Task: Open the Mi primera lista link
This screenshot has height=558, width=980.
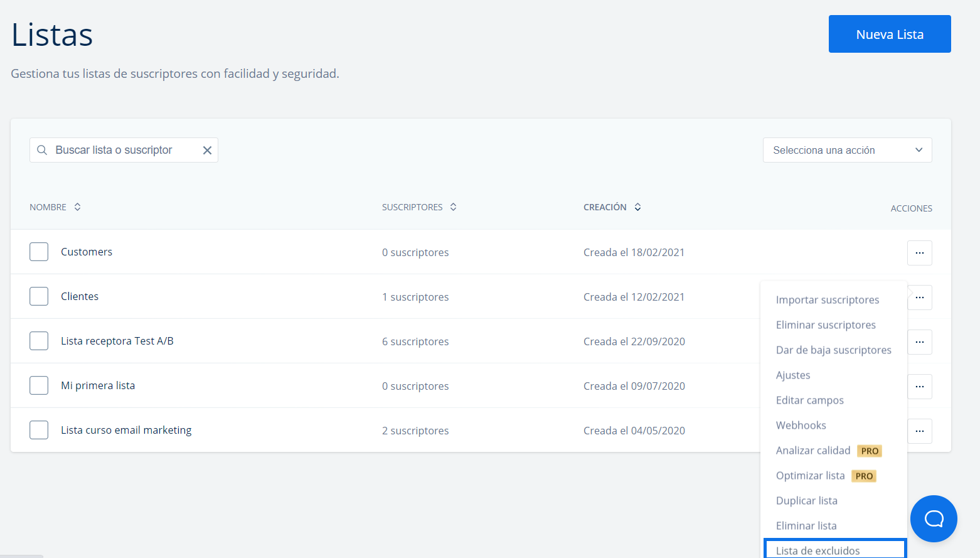Action: point(98,385)
